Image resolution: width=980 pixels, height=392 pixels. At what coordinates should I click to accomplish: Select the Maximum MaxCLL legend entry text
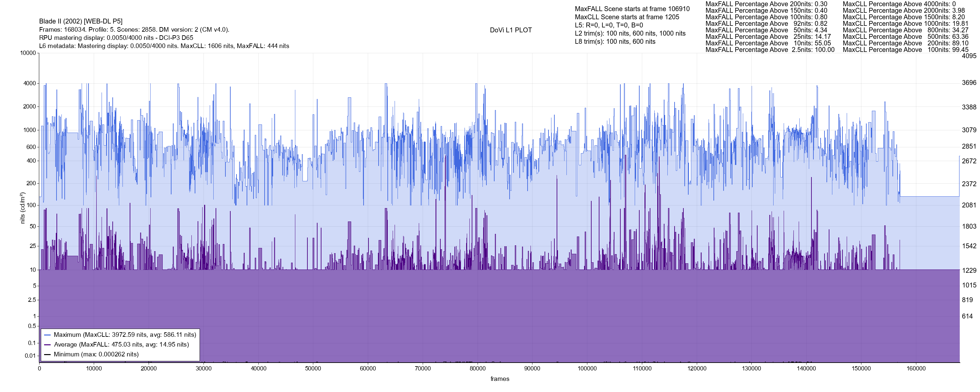(125, 335)
